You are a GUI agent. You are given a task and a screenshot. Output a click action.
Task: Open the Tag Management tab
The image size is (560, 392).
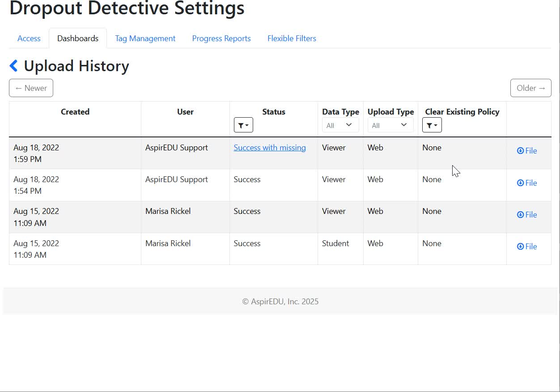[x=145, y=38]
